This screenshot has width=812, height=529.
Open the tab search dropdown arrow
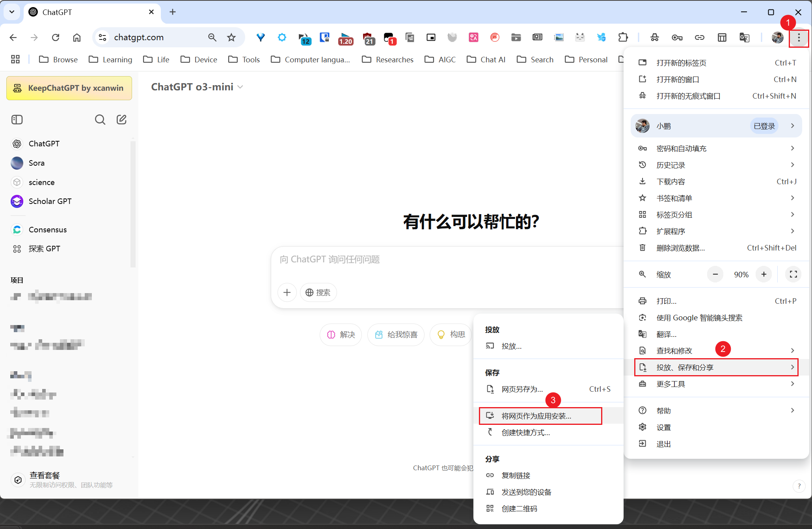[x=12, y=12]
